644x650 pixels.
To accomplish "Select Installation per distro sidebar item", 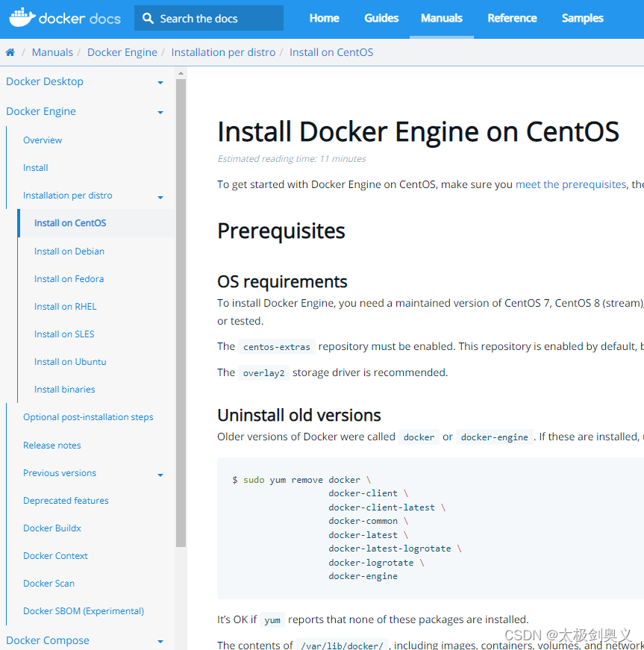I will click(68, 196).
